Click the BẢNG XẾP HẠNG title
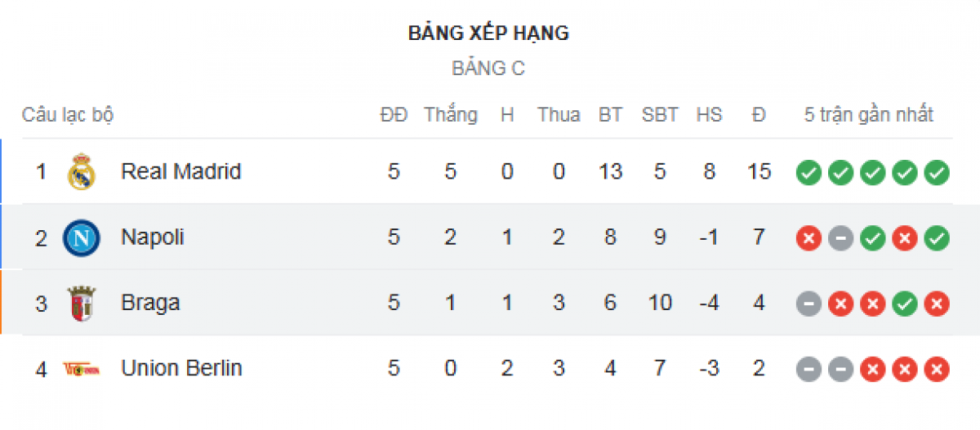 [x=488, y=33]
